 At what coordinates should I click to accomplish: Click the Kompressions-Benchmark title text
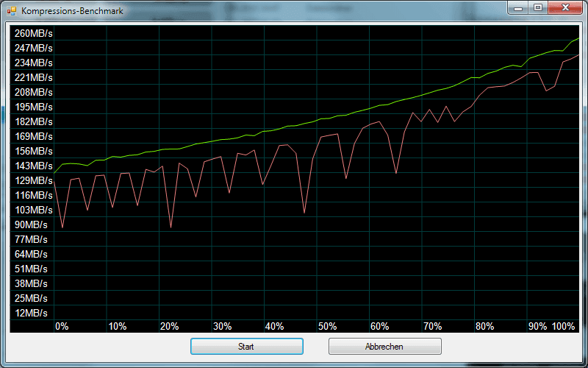pos(72,11)
